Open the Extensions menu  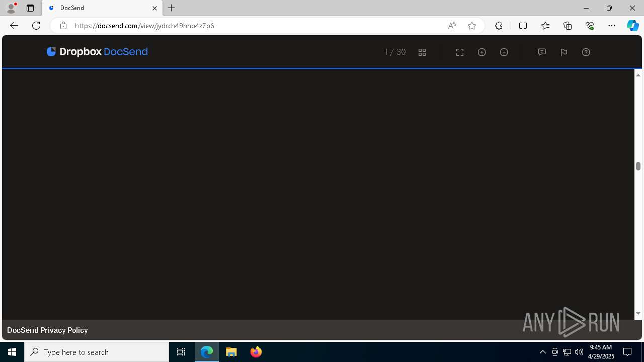click(499, 26)
